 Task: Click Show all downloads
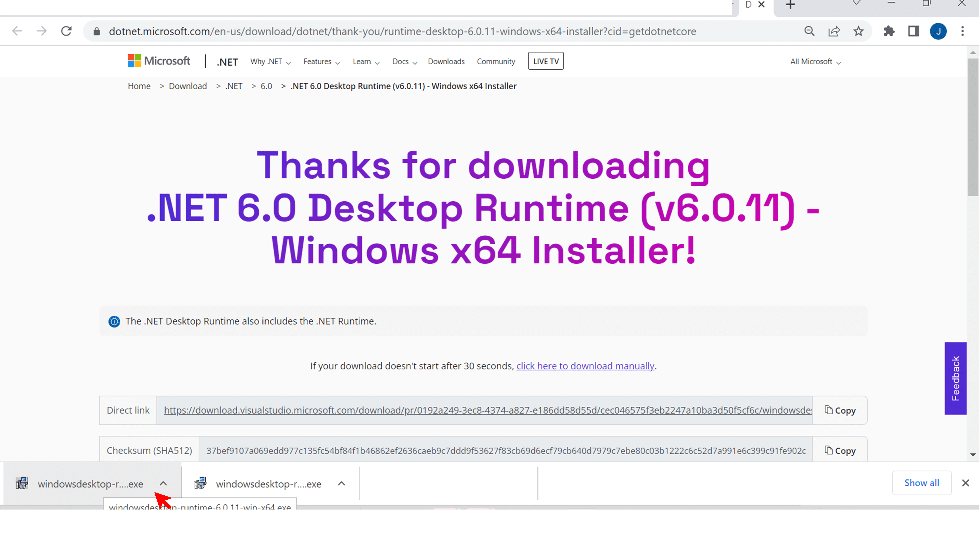922,483
